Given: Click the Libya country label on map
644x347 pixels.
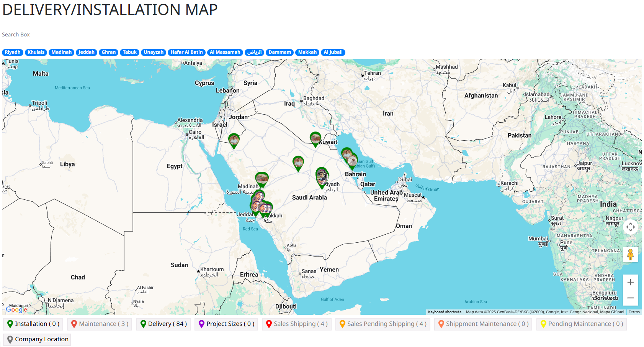Looking at the screenshot, I should 67,164.
